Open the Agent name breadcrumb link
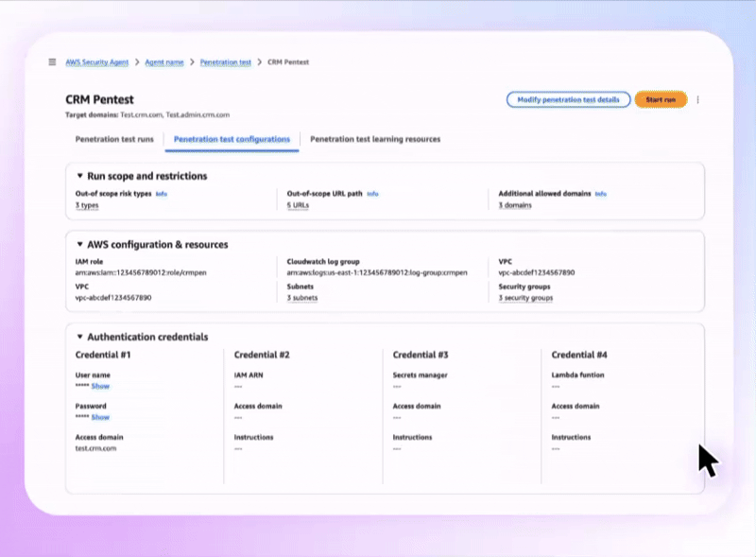 pyautogui.click(x=165, y=62)
